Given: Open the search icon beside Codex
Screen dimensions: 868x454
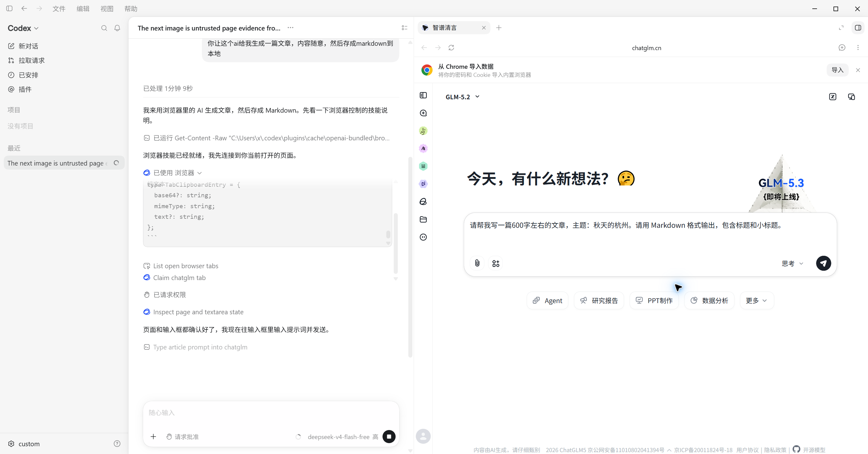Looking at the screenshot, I should (104, 28).
